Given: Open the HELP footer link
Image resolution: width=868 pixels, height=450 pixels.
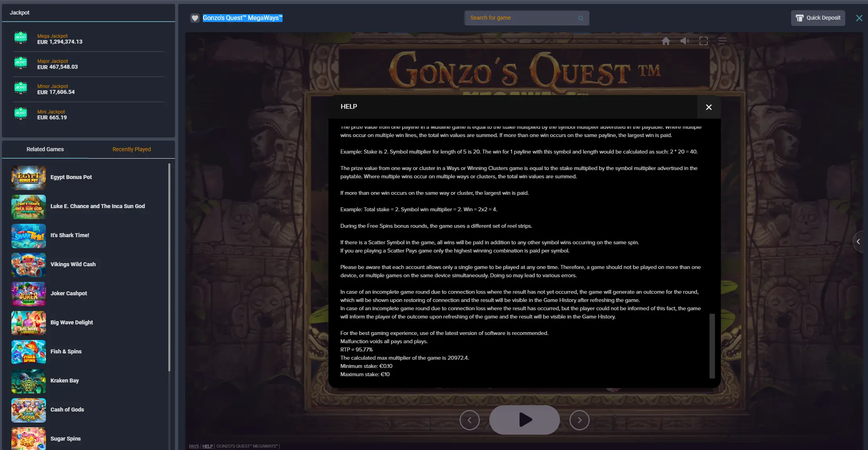Looking at the screenshot, I should (208, 446).
